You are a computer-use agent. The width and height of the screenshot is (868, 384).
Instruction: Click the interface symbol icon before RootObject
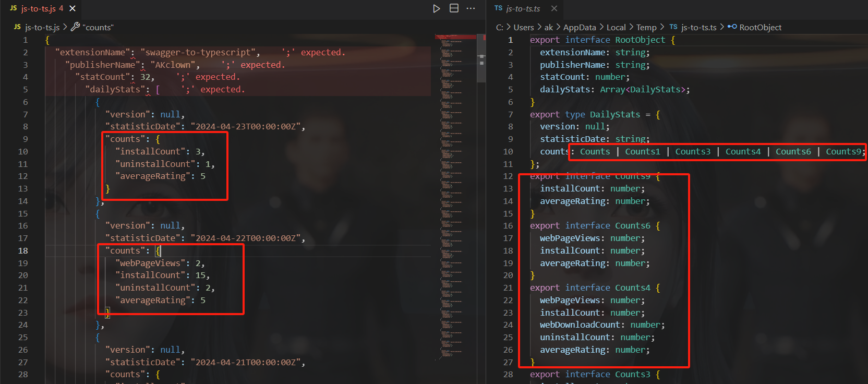point(732,27)
